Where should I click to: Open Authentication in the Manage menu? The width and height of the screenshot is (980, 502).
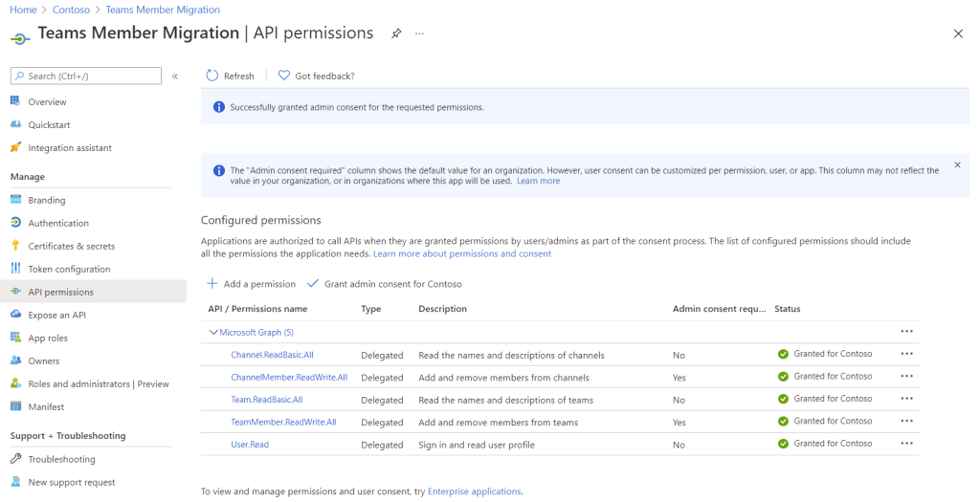[58, 223]
